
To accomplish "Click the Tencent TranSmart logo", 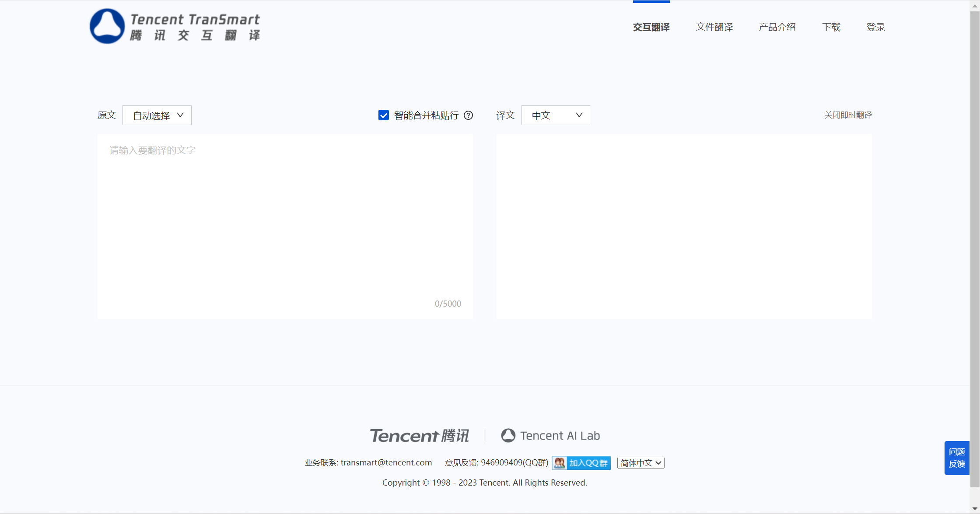I will tap(174, 26).
